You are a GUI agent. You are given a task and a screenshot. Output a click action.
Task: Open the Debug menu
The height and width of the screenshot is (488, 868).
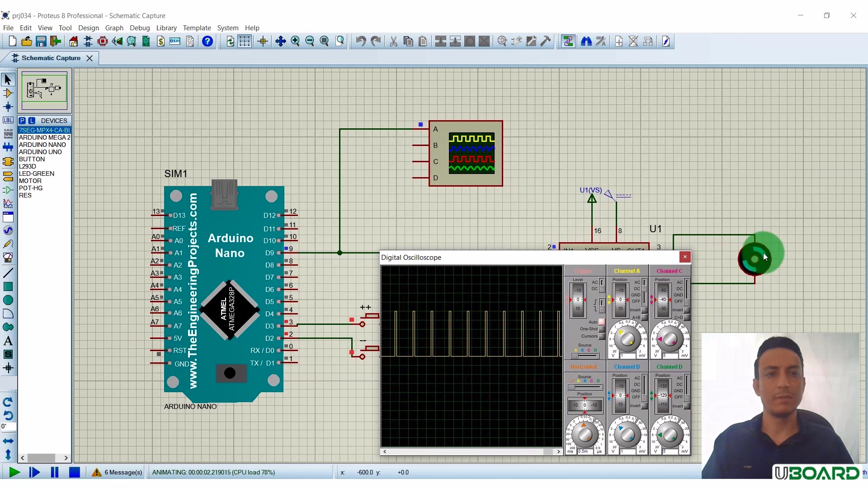[x=140, y=28]
